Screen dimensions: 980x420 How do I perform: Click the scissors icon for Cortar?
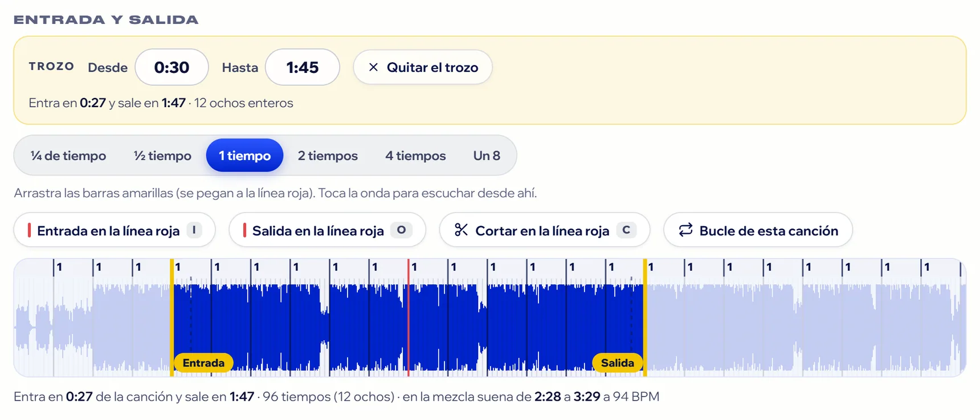[x=461, y=230]
